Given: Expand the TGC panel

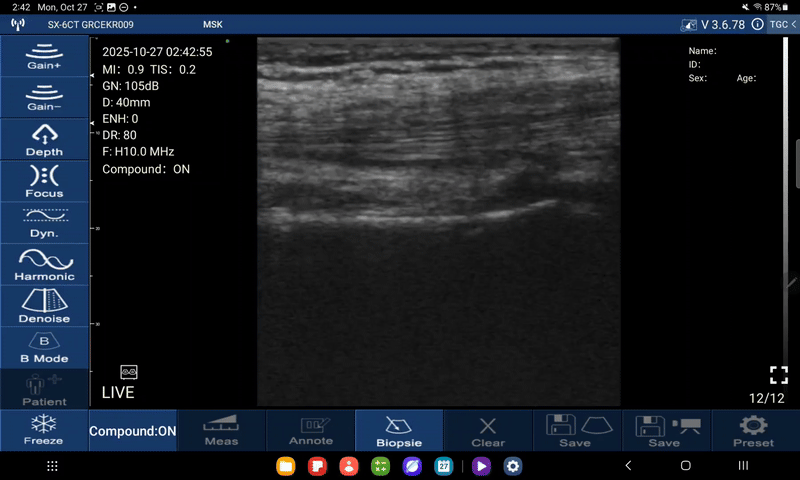Looking at the screenshot, I should click(783, 24).
